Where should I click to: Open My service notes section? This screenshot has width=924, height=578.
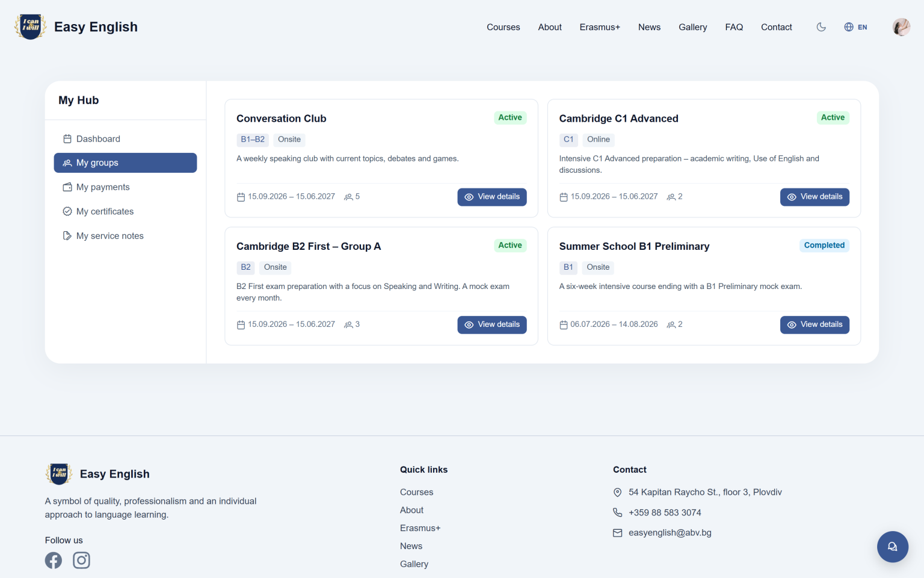click(125, 236)
